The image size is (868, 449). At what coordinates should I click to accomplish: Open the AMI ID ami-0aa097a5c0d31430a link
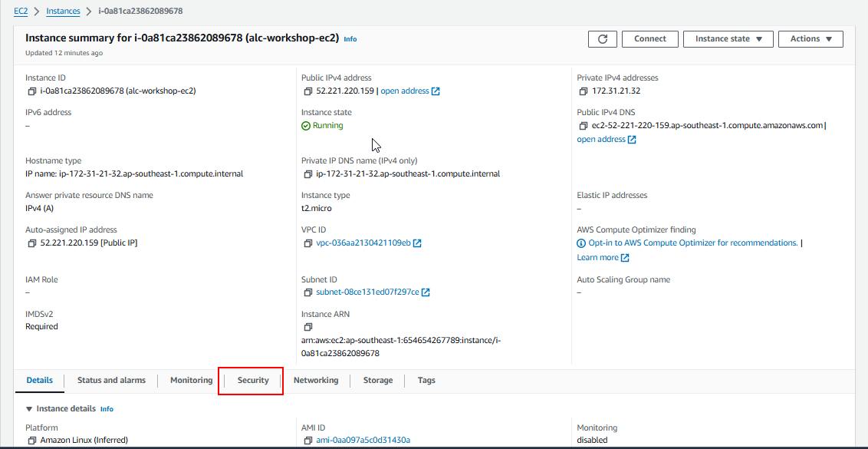tap(363, 440)
